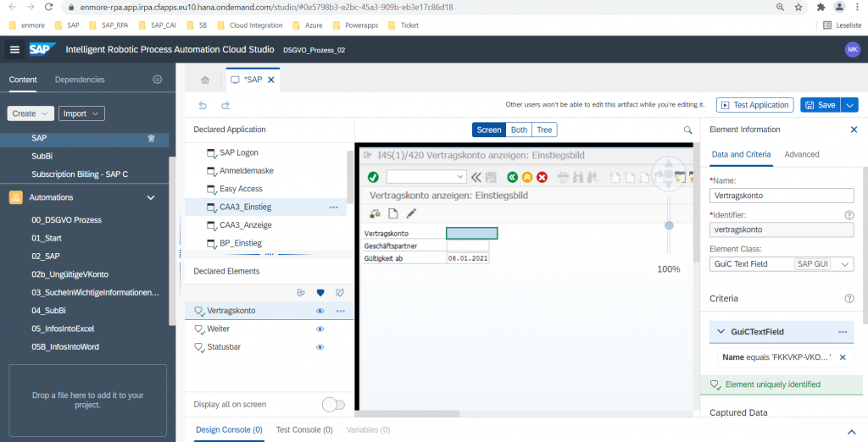Click the Gültigkeit ab date field
The height and width of the screenshot is (442, 868).
pos(468,257)
